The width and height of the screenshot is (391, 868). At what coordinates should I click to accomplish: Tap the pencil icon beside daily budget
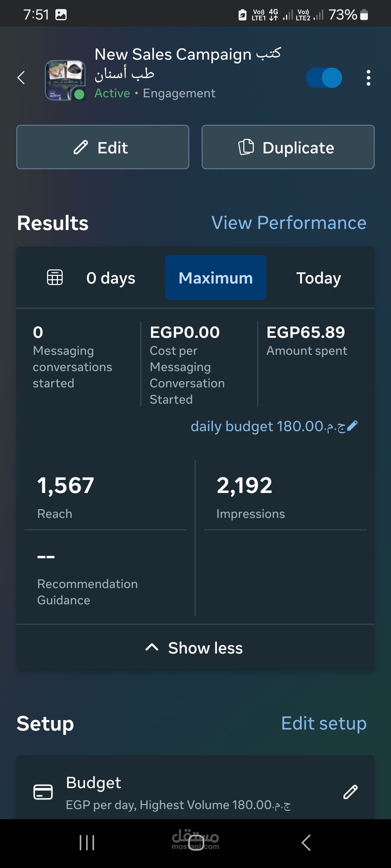352,426
